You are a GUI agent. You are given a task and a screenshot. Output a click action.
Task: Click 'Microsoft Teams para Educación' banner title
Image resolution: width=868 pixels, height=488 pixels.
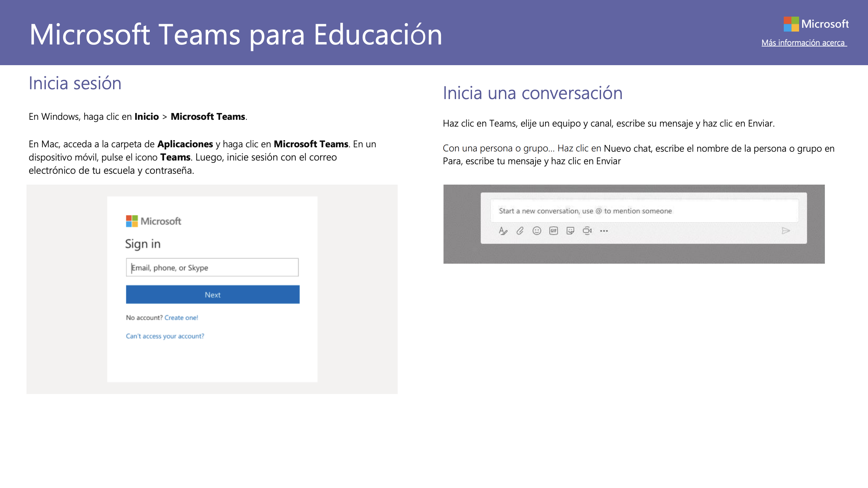click(x=236, y=35)
